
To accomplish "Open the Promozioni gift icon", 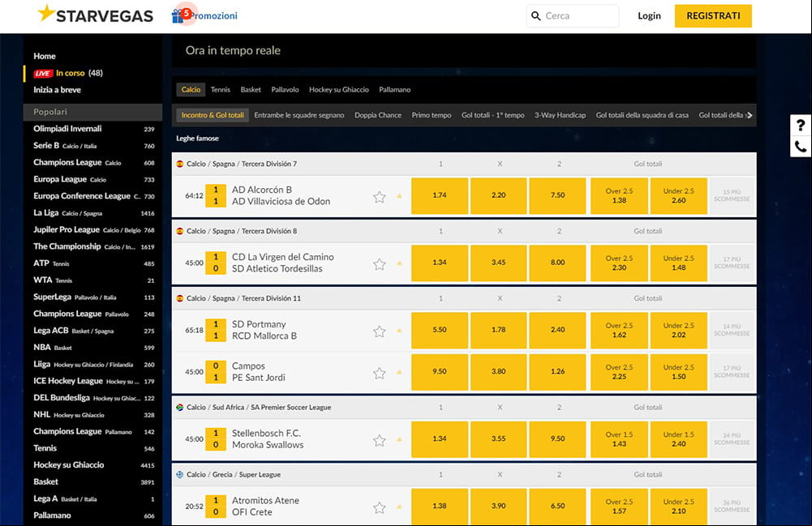I will tap(178, 16).
